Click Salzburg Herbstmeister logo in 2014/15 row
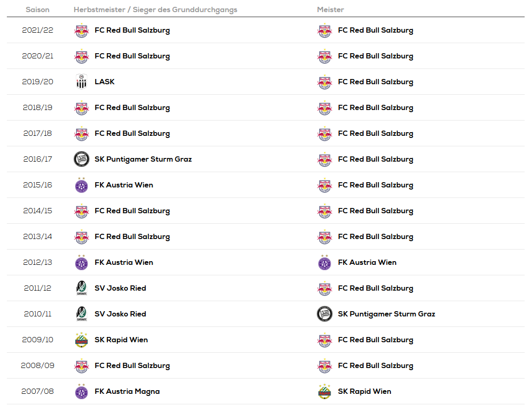 (82, 211)
